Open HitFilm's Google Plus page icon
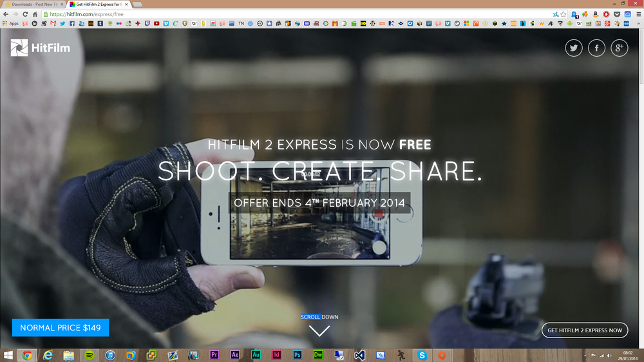Screen dimensions: 644x362 coord(620,48)
